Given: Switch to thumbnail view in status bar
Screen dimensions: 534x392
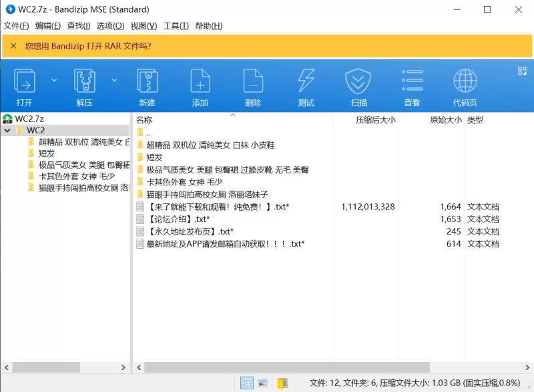Looking at the screenshot, I should click(x=262, y=383).
